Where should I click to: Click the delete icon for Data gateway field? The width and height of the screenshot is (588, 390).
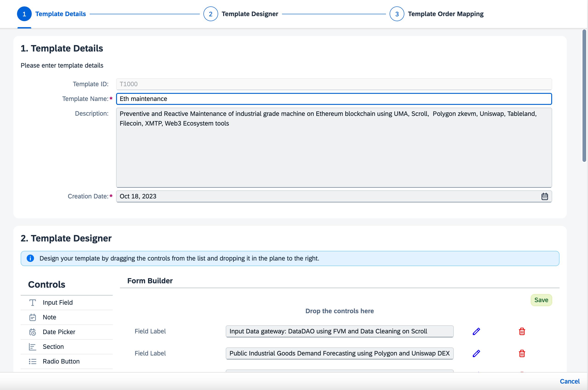(522, 331)
